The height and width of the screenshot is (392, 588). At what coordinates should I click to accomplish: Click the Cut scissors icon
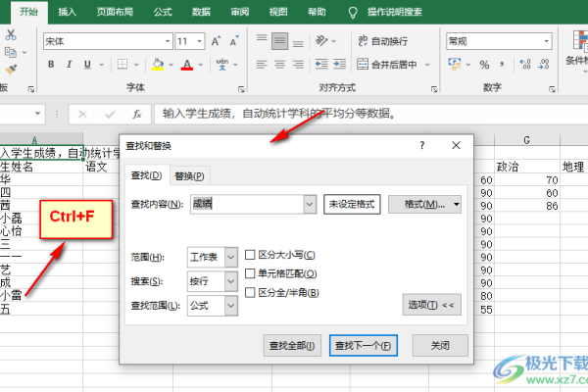click(x=11, y=35)
